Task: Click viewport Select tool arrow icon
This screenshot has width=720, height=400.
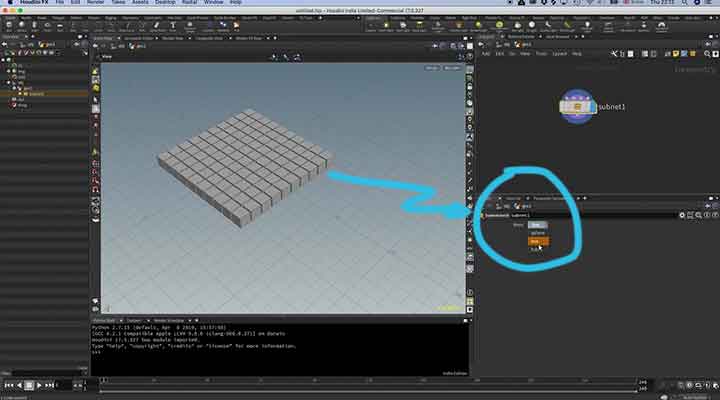Action: point(96,99)
